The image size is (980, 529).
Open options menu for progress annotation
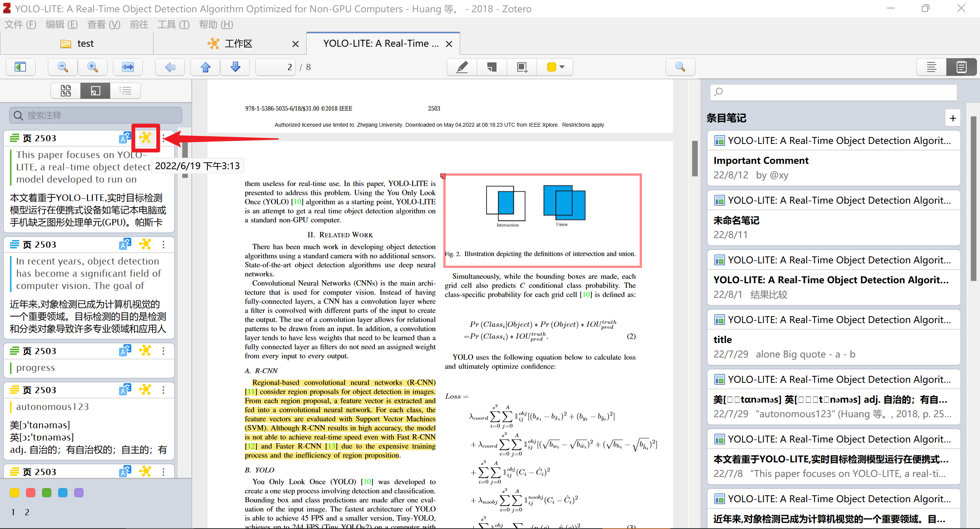tap(164, 351)
